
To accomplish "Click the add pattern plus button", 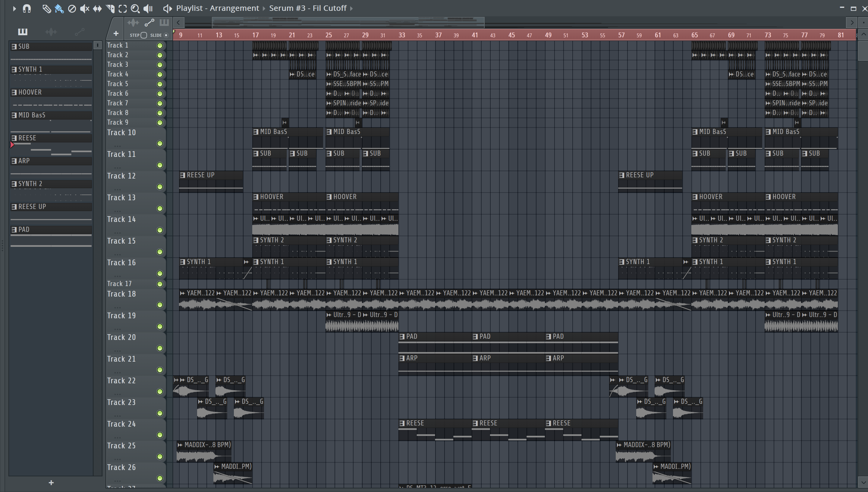I will tap(51, 483).
